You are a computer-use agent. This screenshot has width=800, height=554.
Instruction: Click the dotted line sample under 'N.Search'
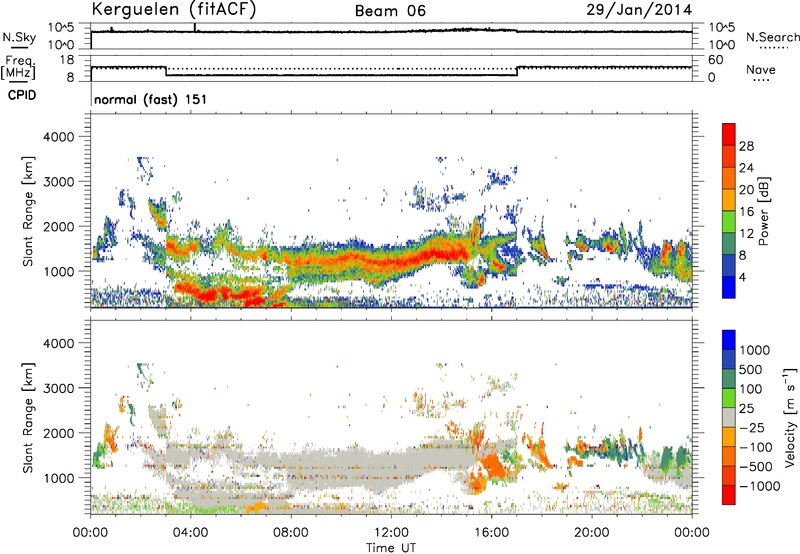[773, 47]
